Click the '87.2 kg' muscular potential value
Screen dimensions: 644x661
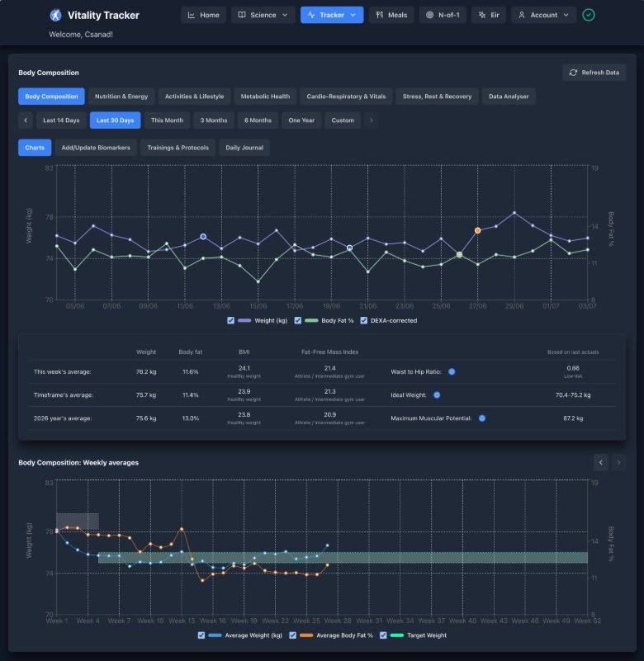pos(573,418)
